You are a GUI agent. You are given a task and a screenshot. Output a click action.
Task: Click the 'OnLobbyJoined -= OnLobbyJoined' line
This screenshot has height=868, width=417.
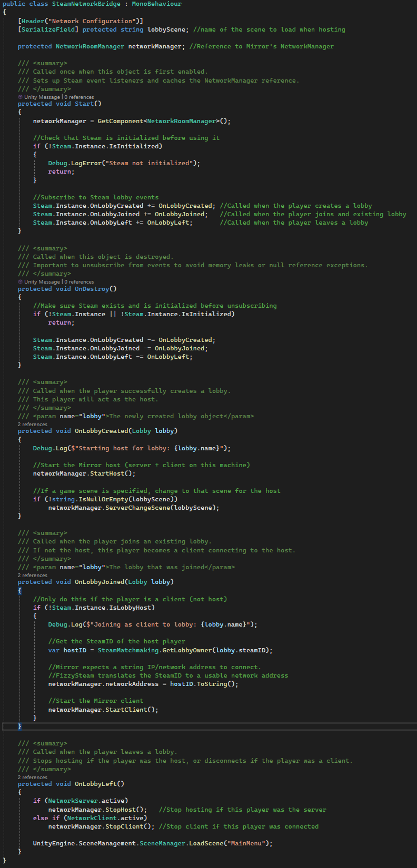tap(121, 348)
